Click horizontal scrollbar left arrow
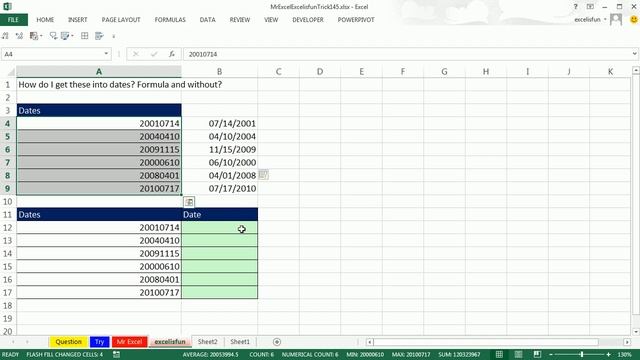640x360 pixels. click(369, 342)
